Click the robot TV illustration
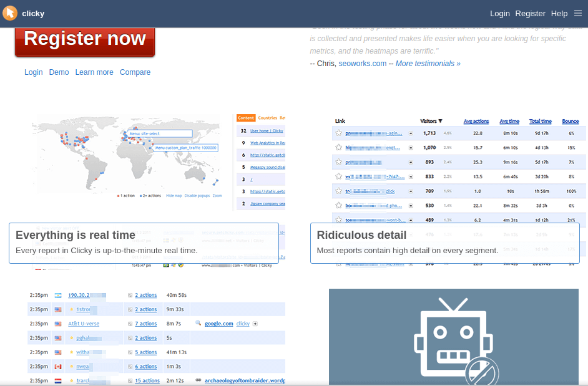The width and height of the screenshot is (588, 386). [454, 337]
